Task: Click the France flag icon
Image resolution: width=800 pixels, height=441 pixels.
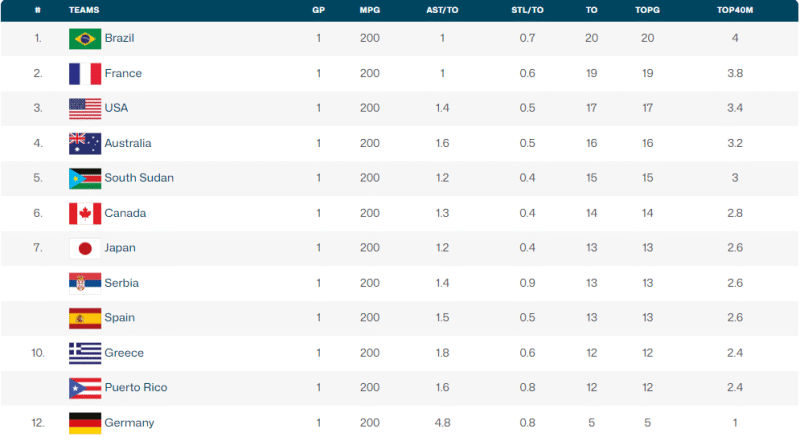Action: click(85, 74)
